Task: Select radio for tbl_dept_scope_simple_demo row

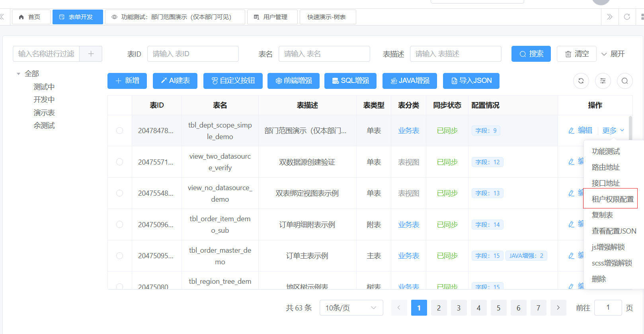Action: click(x=119, y=131)
